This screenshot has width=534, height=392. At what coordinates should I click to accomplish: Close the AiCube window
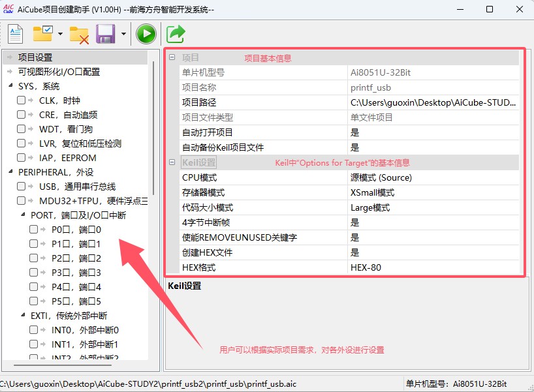point(520,9)
